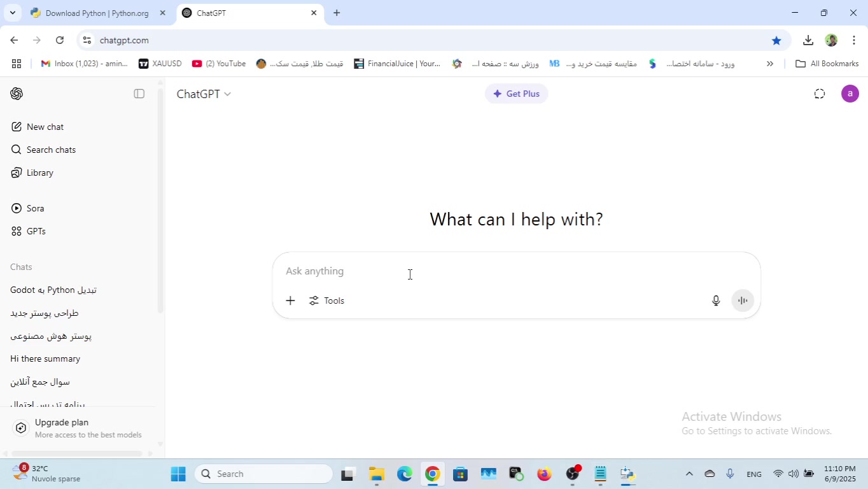Open the weather widget showing 32°C
868x489 pixels.
[47, 474]
